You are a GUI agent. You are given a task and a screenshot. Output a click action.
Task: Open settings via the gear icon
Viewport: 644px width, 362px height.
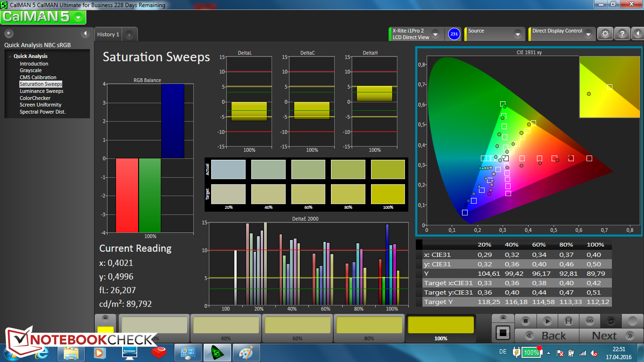(605, 34)
